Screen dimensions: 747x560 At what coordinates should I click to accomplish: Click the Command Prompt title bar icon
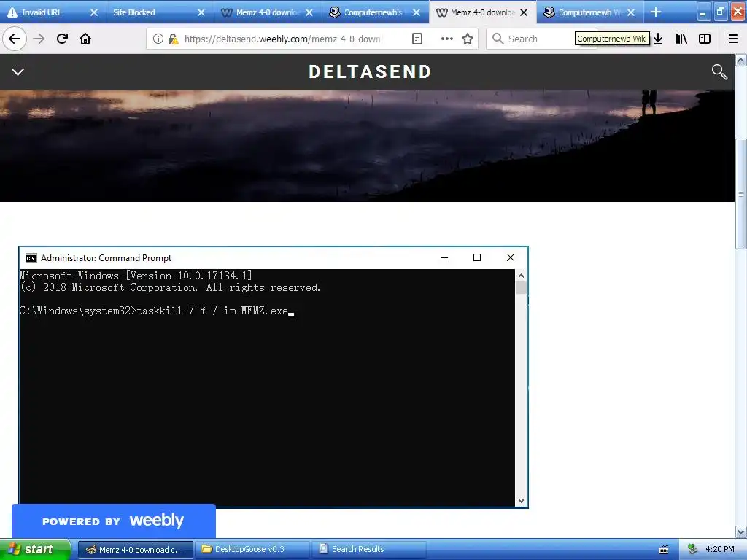tap(31, 257)
